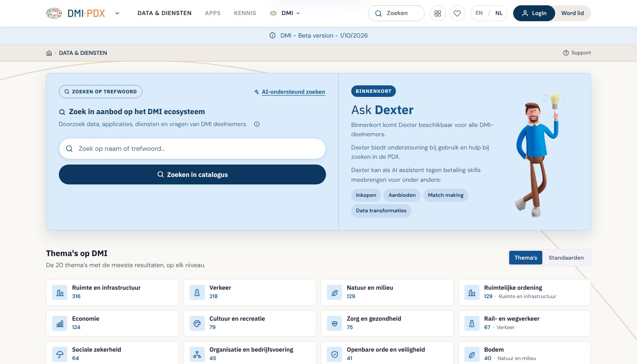Image resolution: width=637 pixels, height=364 pixels.
Task: Click the Sociale zekerheid umbrella icon
Action: click(x=60, y=354)
